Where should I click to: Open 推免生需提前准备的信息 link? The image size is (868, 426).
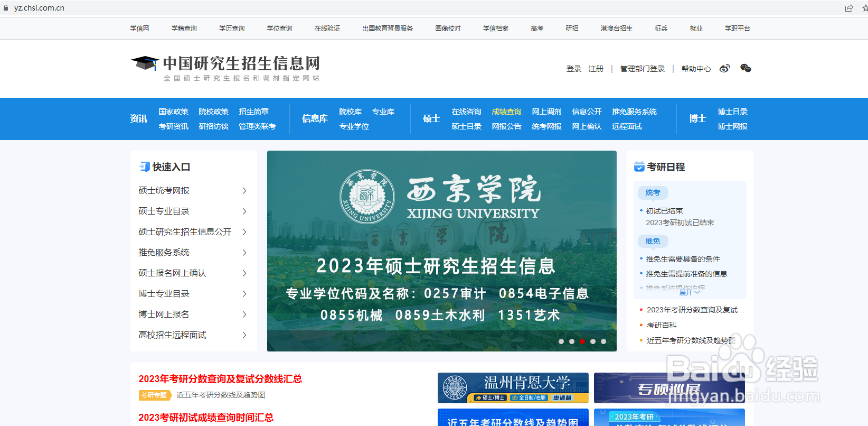[x=686, y=274]
